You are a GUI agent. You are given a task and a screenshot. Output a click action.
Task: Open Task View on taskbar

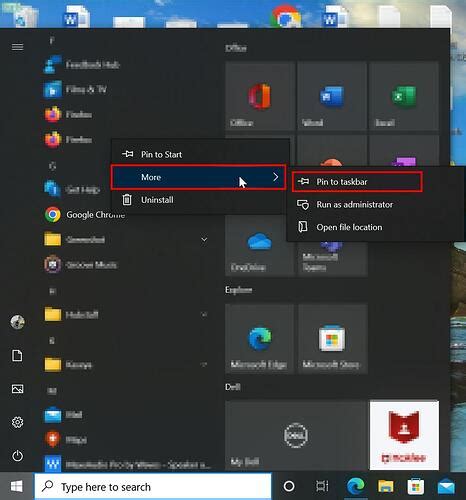pyautogui.click(x=322, y=486)
